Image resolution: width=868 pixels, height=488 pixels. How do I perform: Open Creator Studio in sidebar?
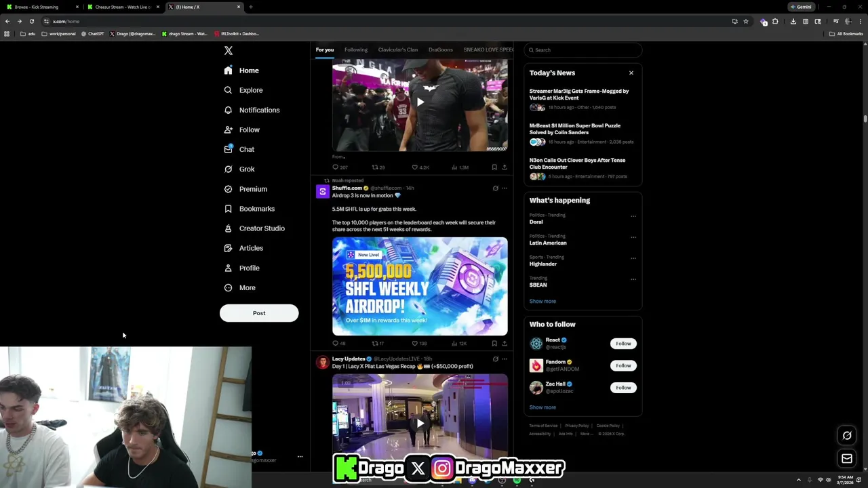click(254, 228)
